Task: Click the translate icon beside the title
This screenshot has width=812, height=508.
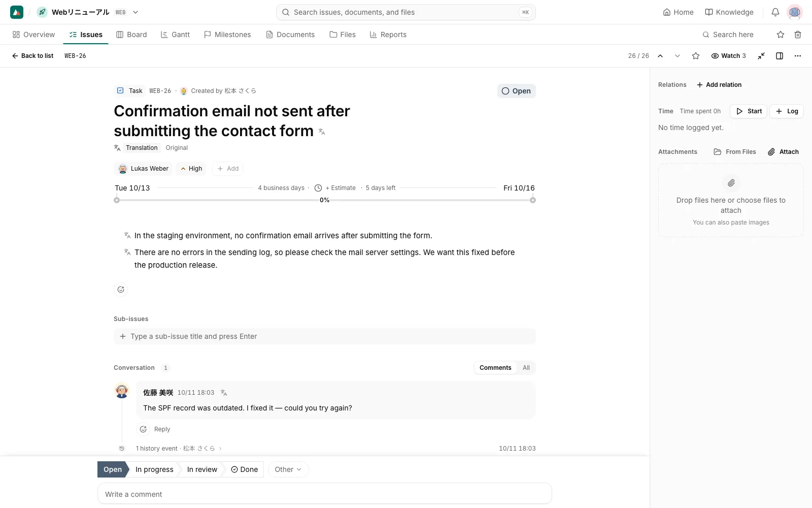Action: tap(322, 132)
